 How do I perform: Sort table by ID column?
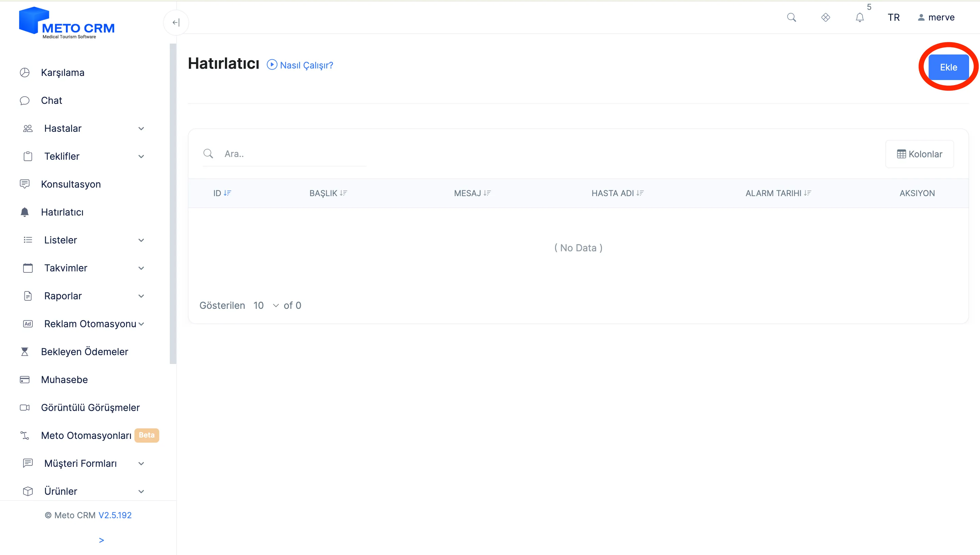[x=222, y=193]
